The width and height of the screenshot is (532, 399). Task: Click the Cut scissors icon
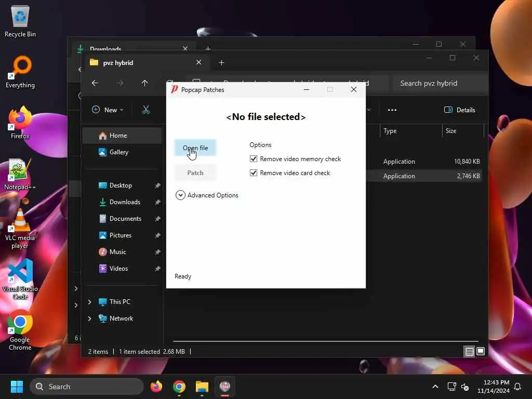pyautogui.click(x=146, y=110)
